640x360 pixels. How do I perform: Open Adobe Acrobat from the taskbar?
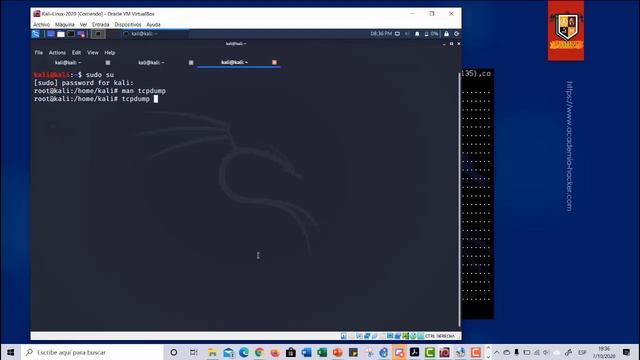pyautogui.click(x=414, y=352)
